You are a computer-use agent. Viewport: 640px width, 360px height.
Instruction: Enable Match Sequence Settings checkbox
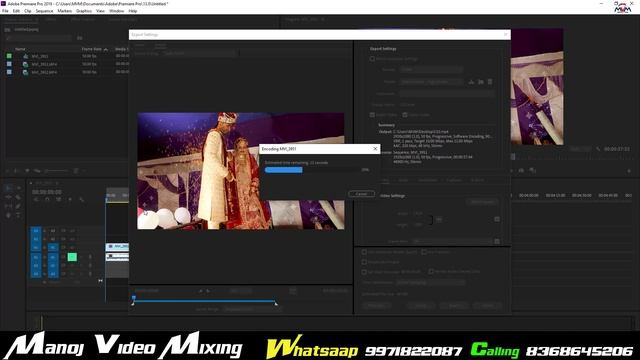click(x=372, y=59)
